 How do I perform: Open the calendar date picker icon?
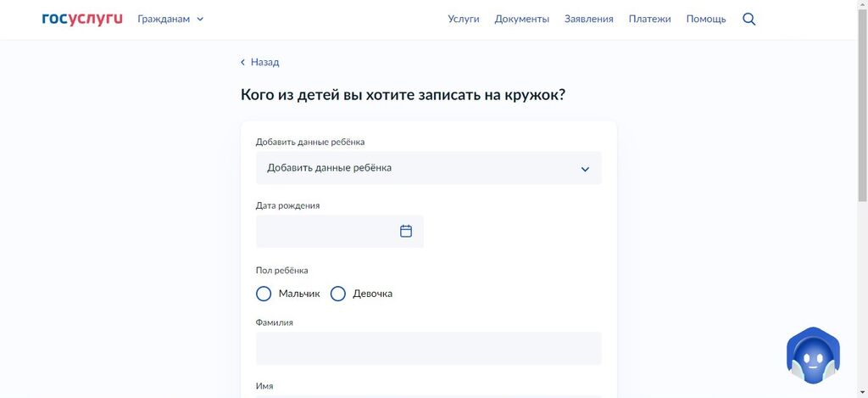tap(406, 231)
